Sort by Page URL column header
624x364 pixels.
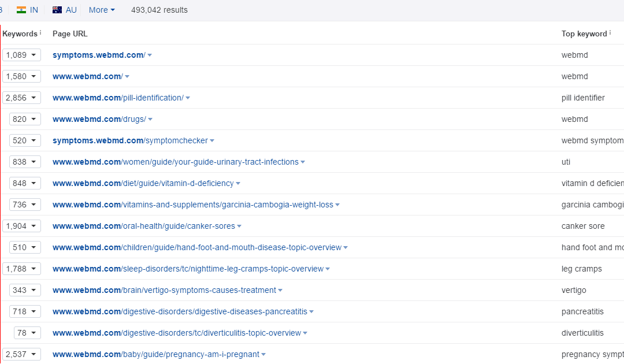point(70,34)
